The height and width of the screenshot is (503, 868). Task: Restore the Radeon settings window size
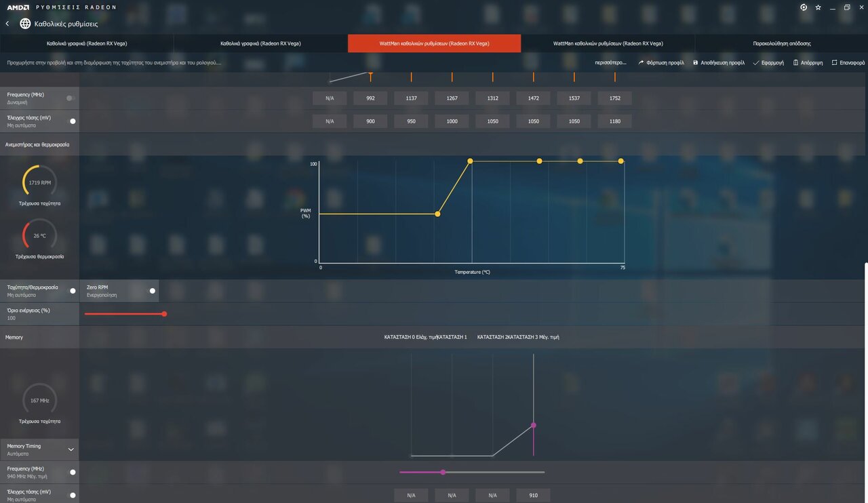pyautogui.click(x=847, y=7)
